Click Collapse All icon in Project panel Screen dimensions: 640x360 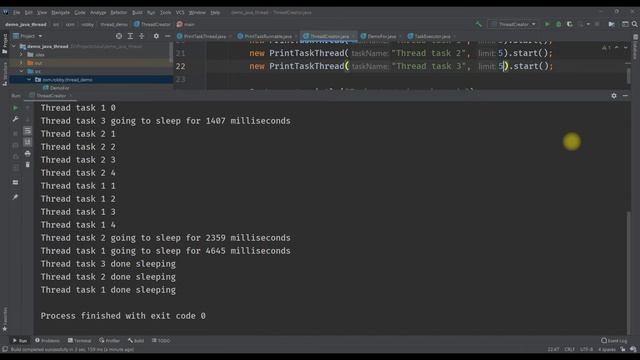(x=142, y=36)
